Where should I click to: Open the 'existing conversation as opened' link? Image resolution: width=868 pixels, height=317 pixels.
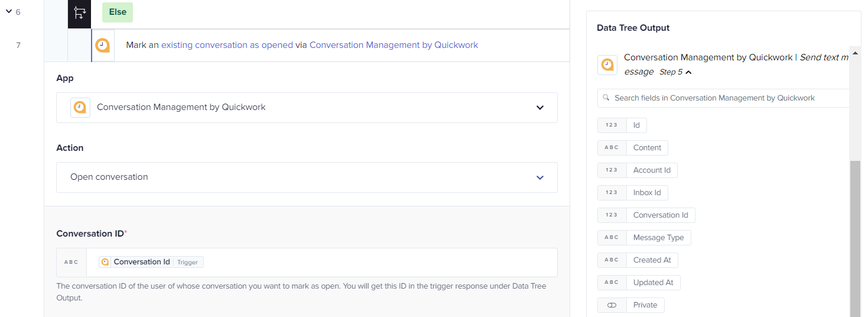coord(227,45)
